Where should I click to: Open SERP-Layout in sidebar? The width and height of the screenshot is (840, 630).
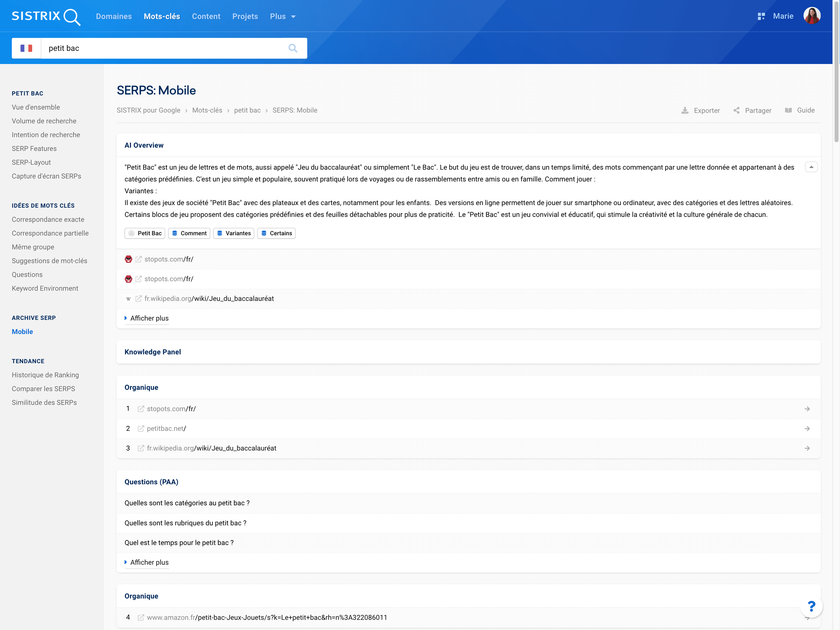[x=31, y=162]
